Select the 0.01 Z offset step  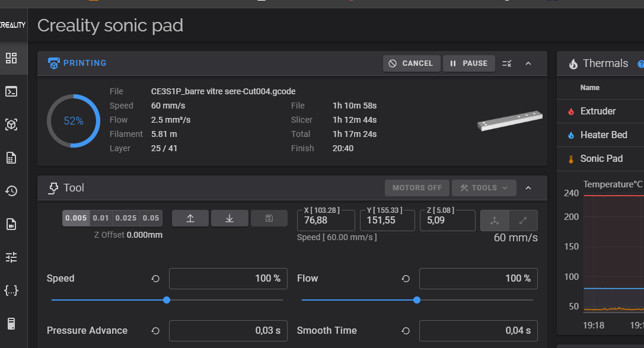click(101, 218)
